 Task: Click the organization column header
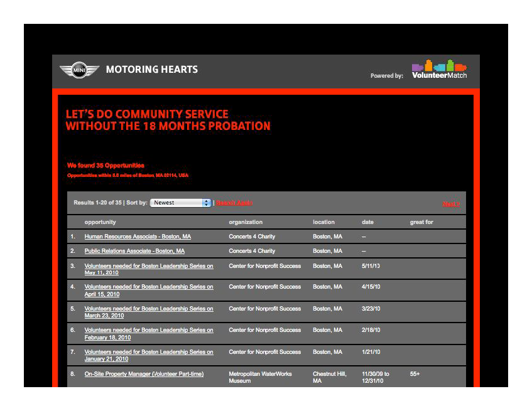point(246,222)
